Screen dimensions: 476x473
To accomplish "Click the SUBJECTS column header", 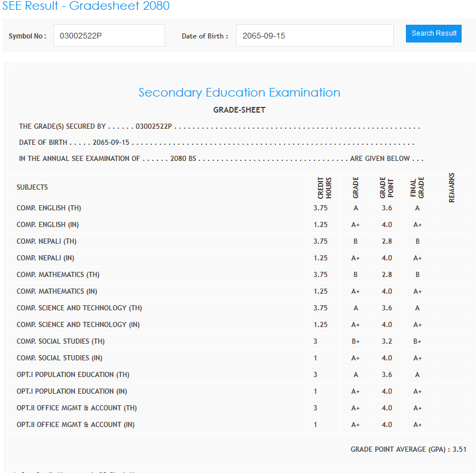I will coord(32,187).
